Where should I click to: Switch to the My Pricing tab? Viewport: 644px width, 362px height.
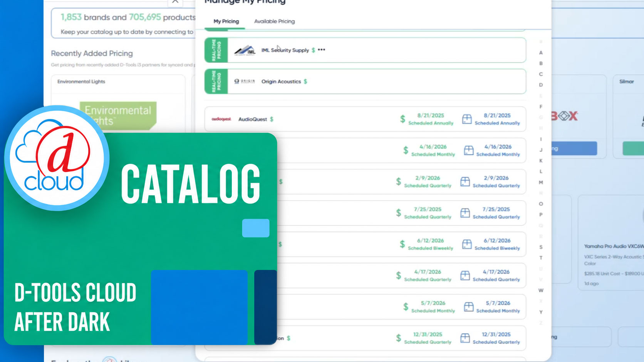(x=226, y=22)
